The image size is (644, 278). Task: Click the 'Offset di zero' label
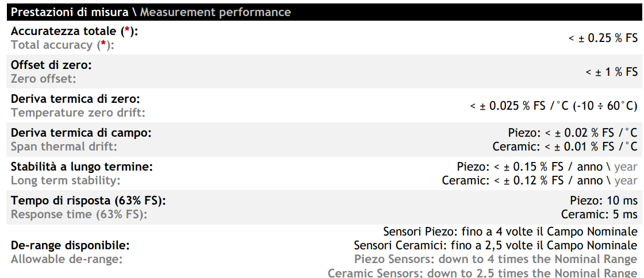click(x=51, y=65)
